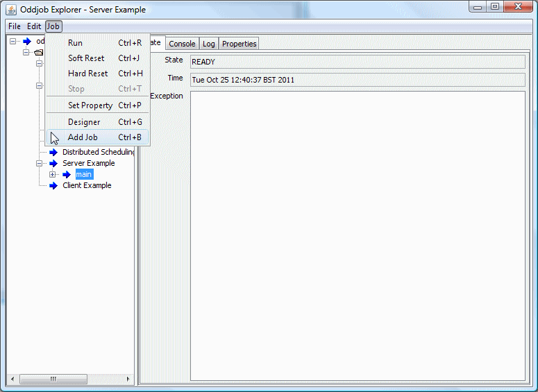538x392 pixels.
Task: Expand the main tree node
Action: pyautogui.click(x=53, y=175)
